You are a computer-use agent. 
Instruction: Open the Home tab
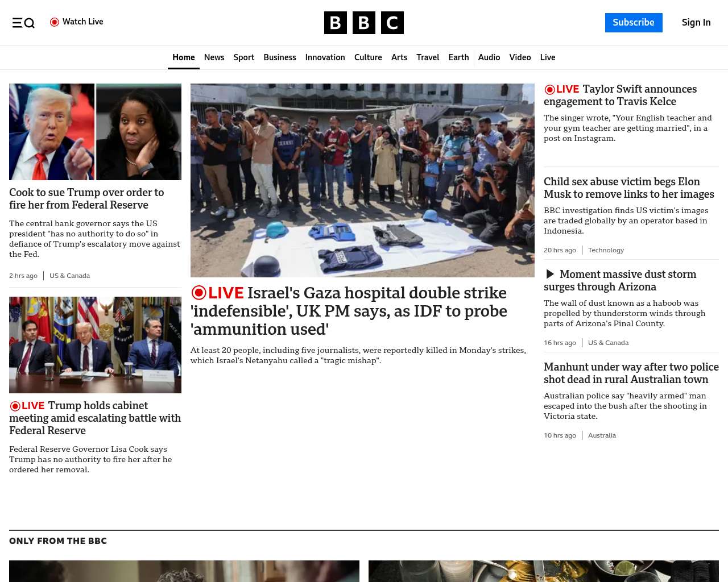point(184,57)
